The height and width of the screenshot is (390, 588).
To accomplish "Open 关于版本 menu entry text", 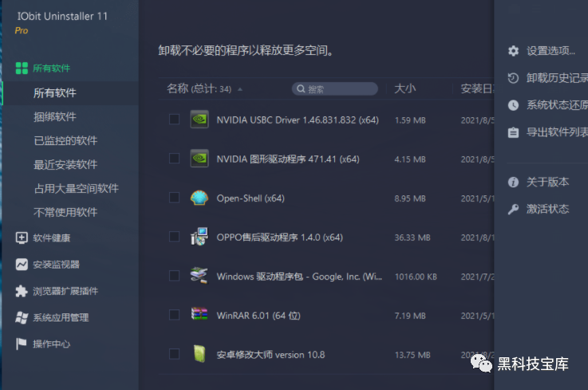I will [x=547, y=182].
